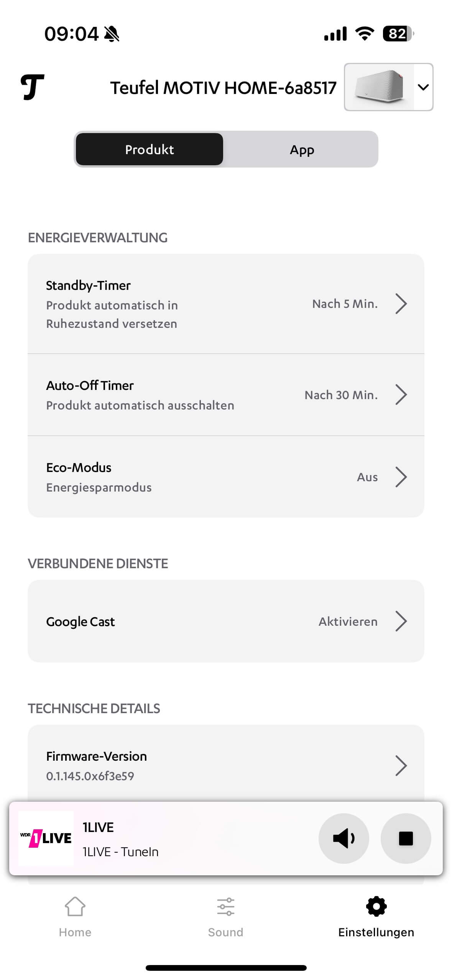Open Google Cast chevron arrow
452x980 pixels.
401,622
